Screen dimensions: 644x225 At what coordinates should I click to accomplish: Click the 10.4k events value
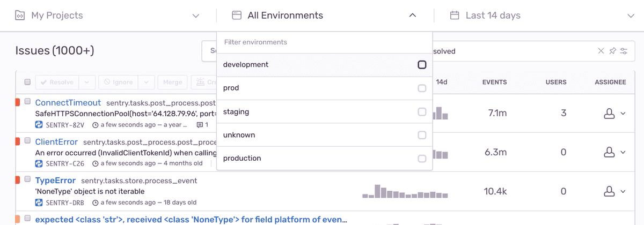[x=495, y=191]
